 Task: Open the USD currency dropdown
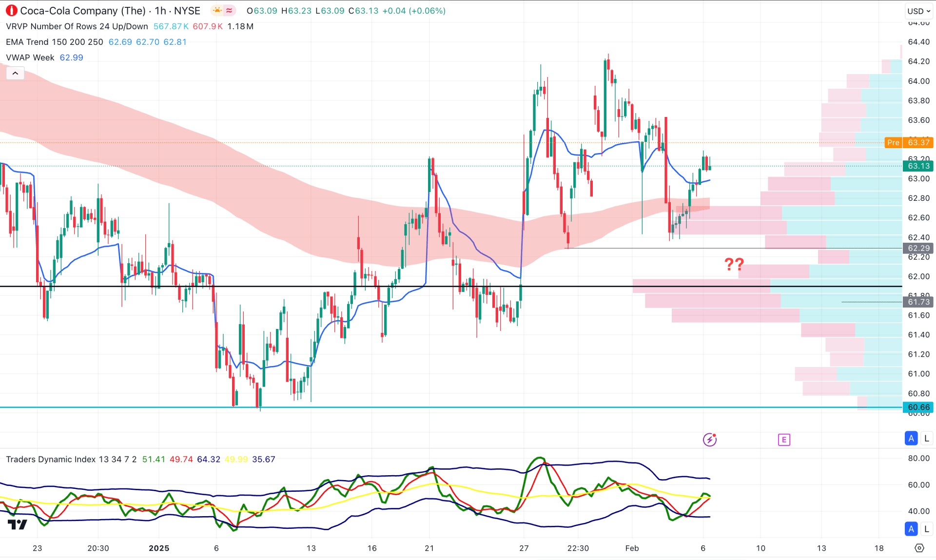click(x=918, y=11)
